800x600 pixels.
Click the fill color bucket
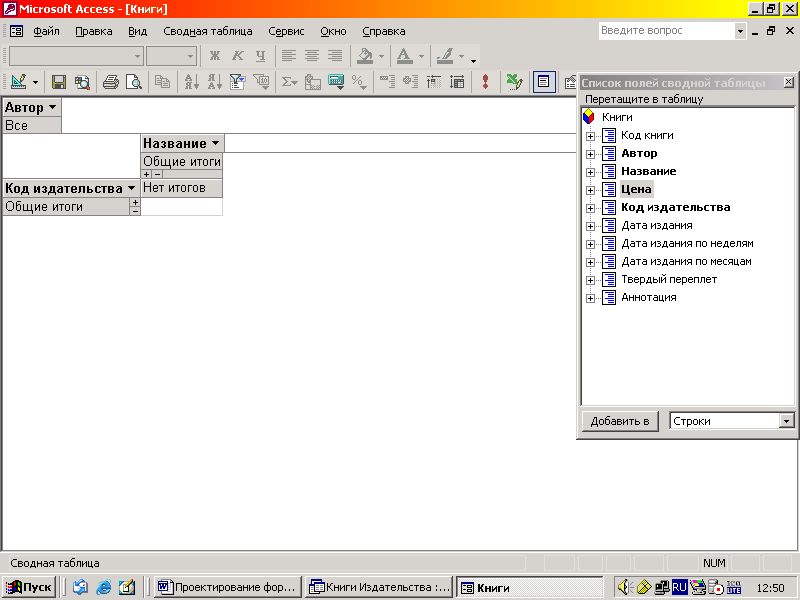365,56
